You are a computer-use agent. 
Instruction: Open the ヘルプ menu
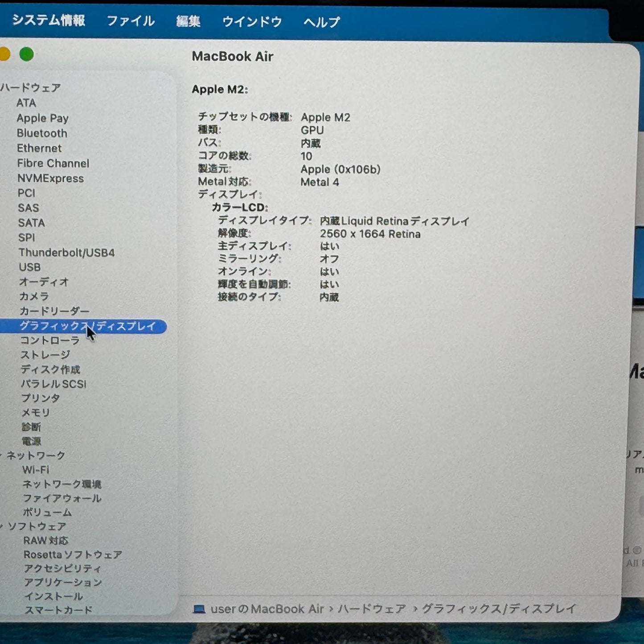tap(321, 22)
